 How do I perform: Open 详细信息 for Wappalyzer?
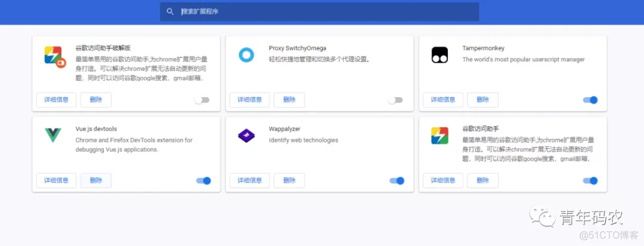(250, 180)
